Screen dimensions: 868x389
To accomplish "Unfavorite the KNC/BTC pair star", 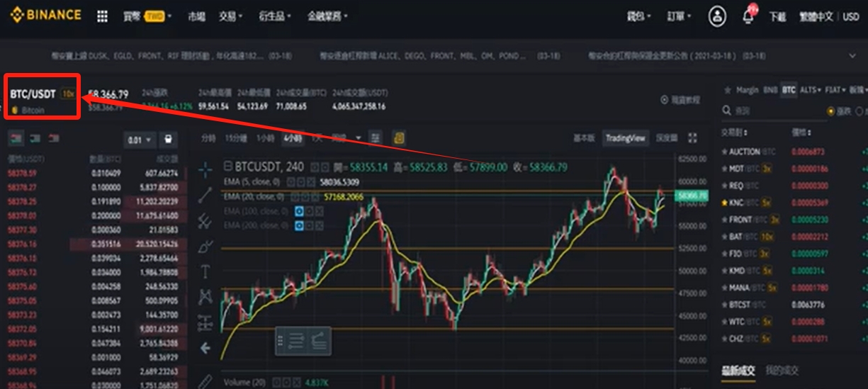I will (724, 203).
